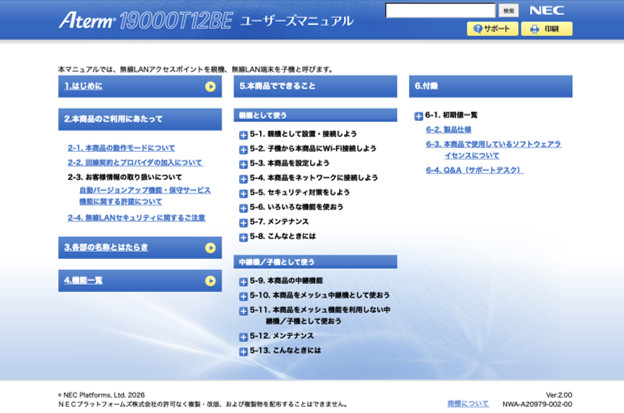Expand 5-5. セキュリティ対策をしよう plus icon

click(243, 194)
